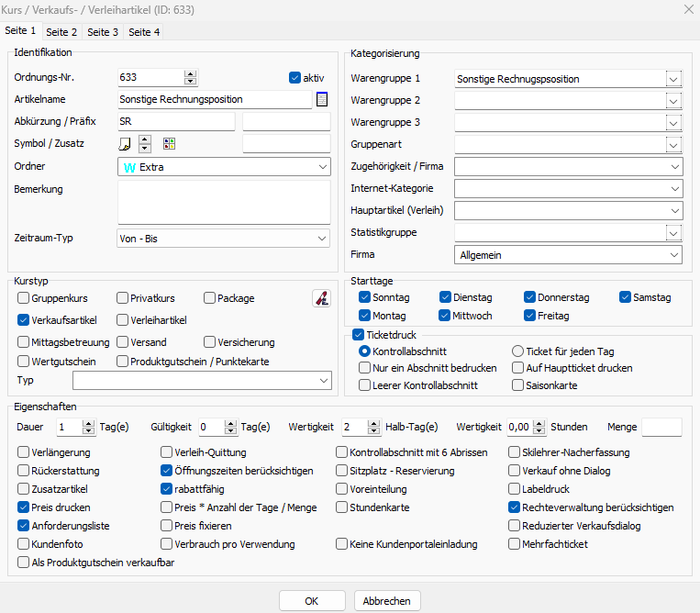Click the symbol preview note icon
Viewport: 700px width, 613px height.
click(x=125, y=144)
